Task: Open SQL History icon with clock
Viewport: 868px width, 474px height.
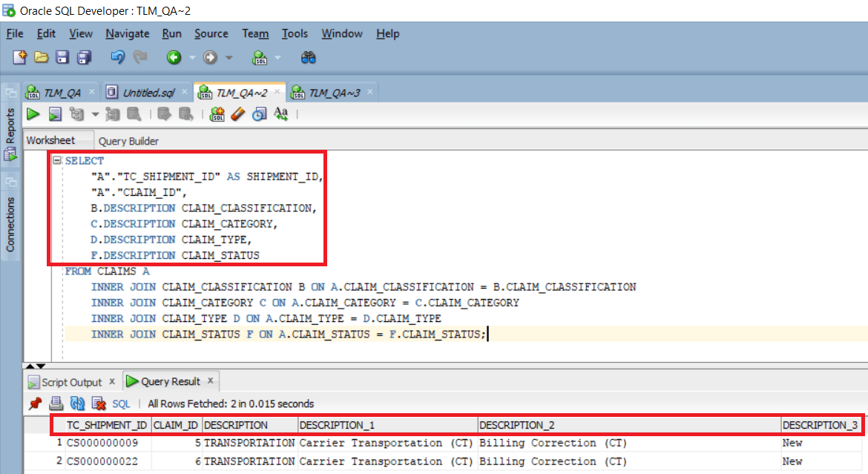Action: click(x=259, y=114)
